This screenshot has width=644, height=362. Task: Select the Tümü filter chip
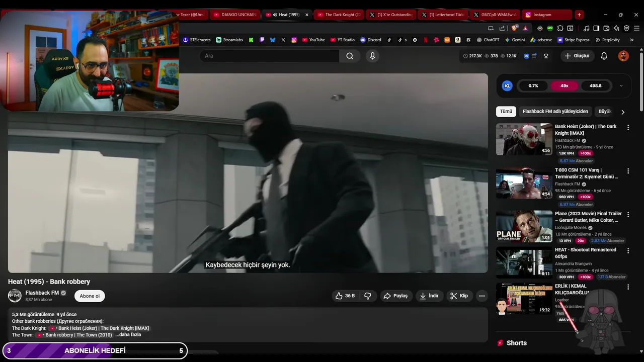[506, 112]
